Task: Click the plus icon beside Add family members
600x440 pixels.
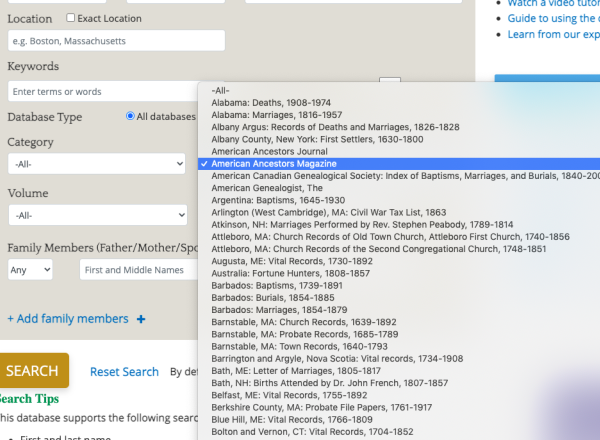Action: 141,319
